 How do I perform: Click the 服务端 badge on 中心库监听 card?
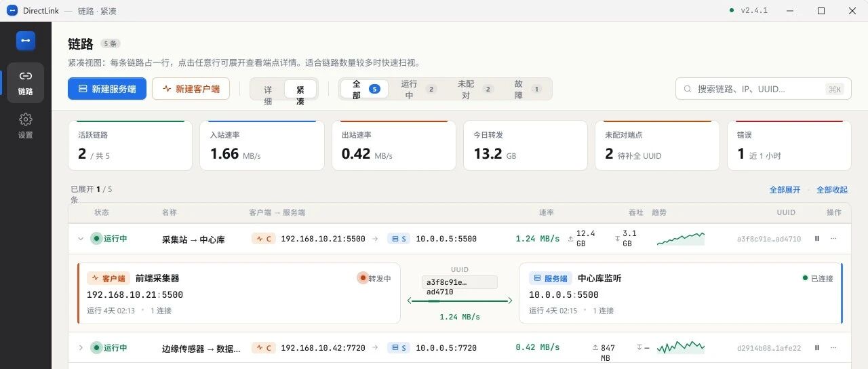tap(550, 278)
